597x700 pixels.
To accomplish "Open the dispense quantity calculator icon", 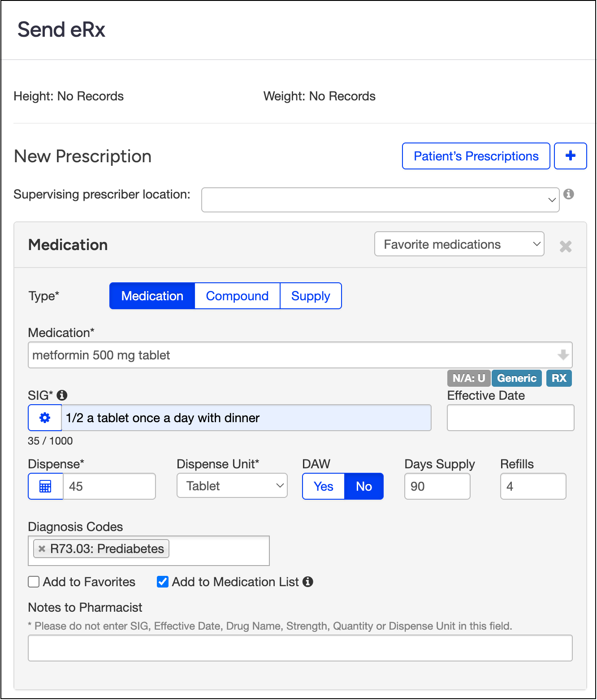I will tap(45, 486).
